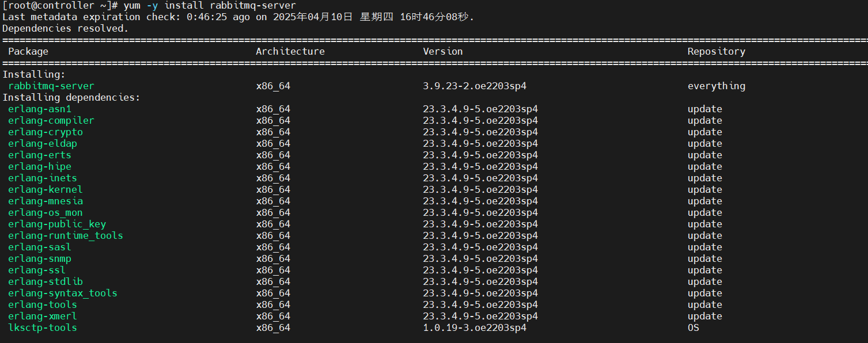Image resolution: width=868 pixels, height=343 pixels.
Task: Select the erlang-compiler package name
Action: pyautogui.click(x=50, y=120)
